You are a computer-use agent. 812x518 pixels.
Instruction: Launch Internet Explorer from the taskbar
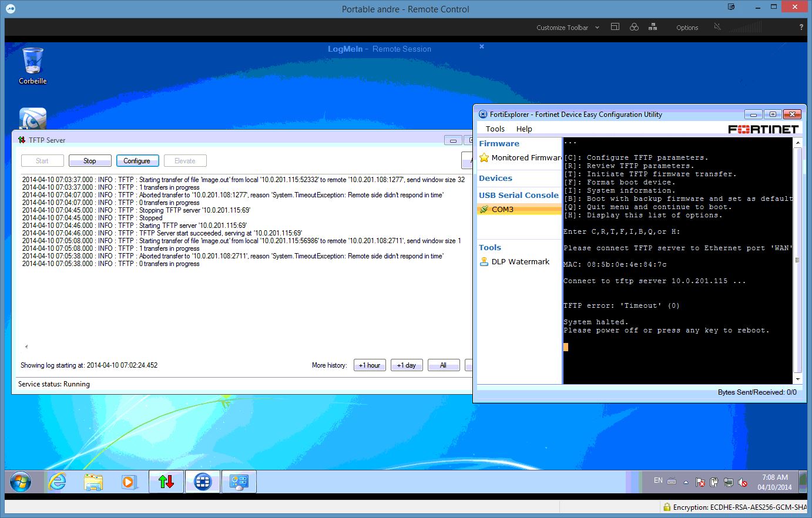(57, 482)
